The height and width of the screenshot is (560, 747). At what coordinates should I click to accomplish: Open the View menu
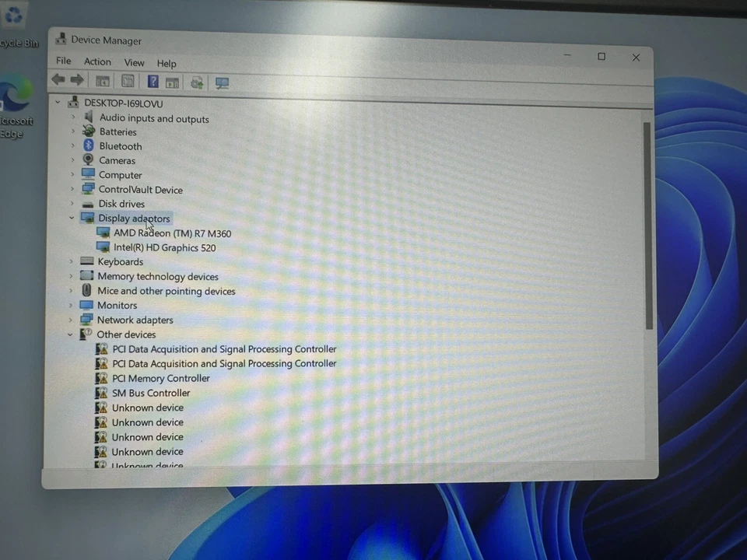click(134, 62)
